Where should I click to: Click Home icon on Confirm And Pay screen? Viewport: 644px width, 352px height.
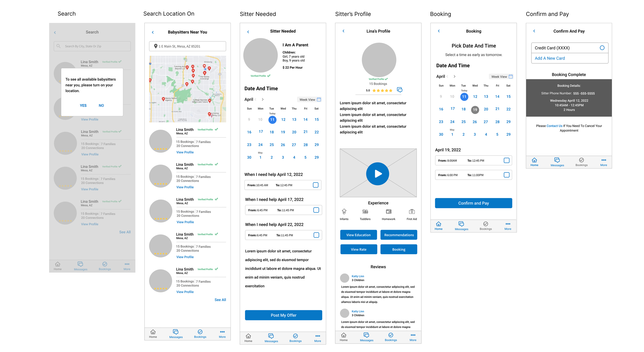point(534,160)
